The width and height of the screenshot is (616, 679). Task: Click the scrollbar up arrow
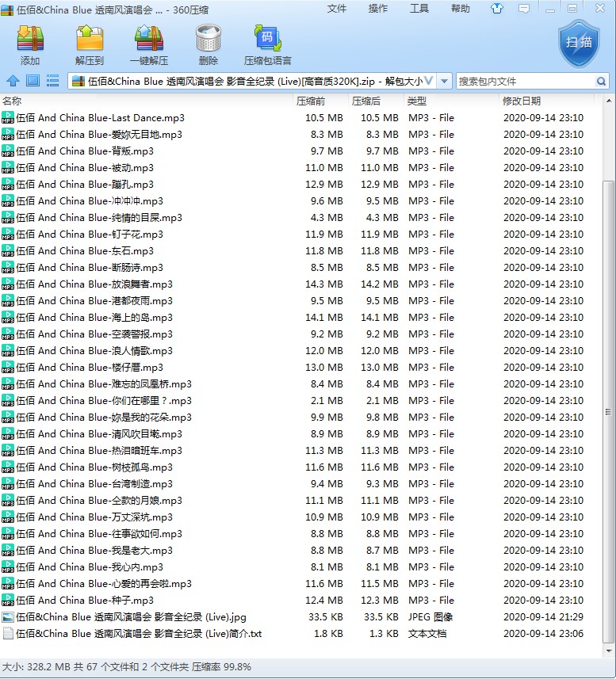pyautogui.click(x=609, y=101)
